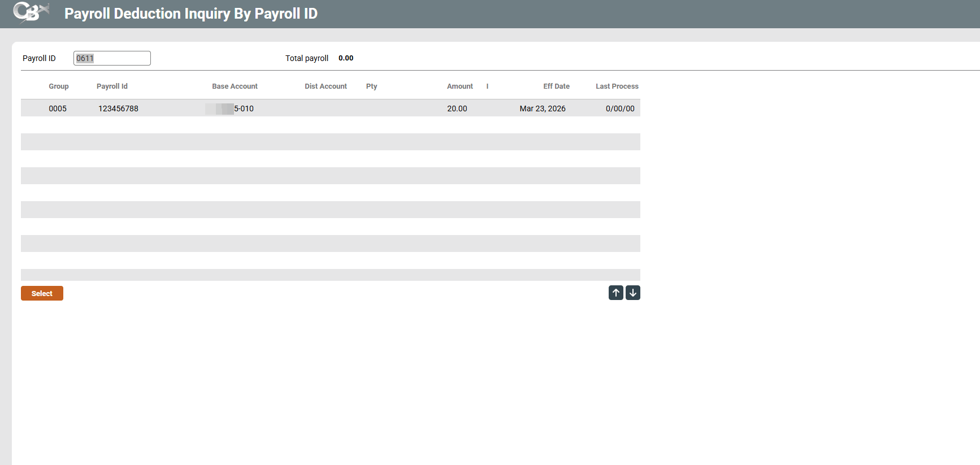Image resolution: width=980 pixels, height=465 pixels.
Task: Click the Eff Date column header
Action: [x=556, y=86]
